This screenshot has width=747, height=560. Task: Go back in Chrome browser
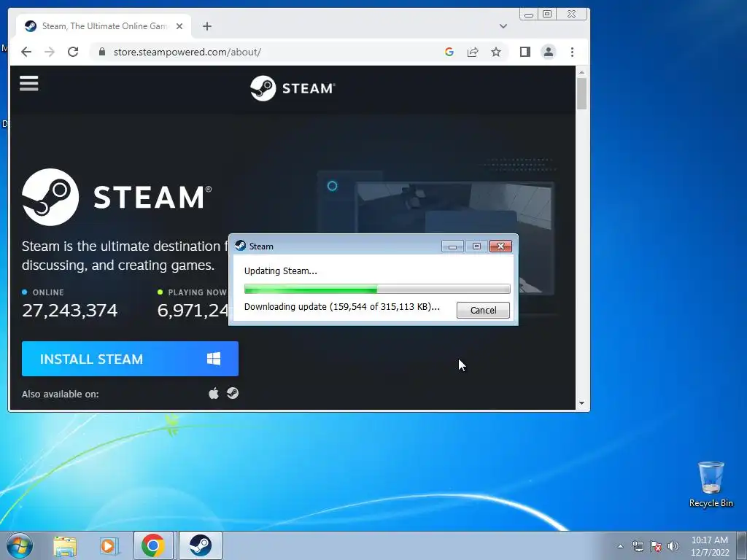(26, 52)
